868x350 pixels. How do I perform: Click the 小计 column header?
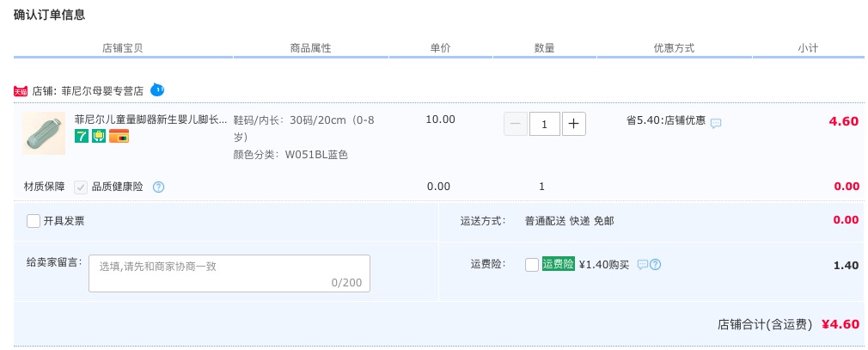click(808, 48)
